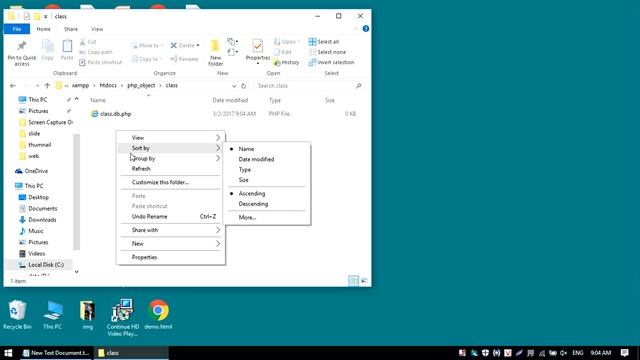Click the Copy ribbon icon

point(47,47)
